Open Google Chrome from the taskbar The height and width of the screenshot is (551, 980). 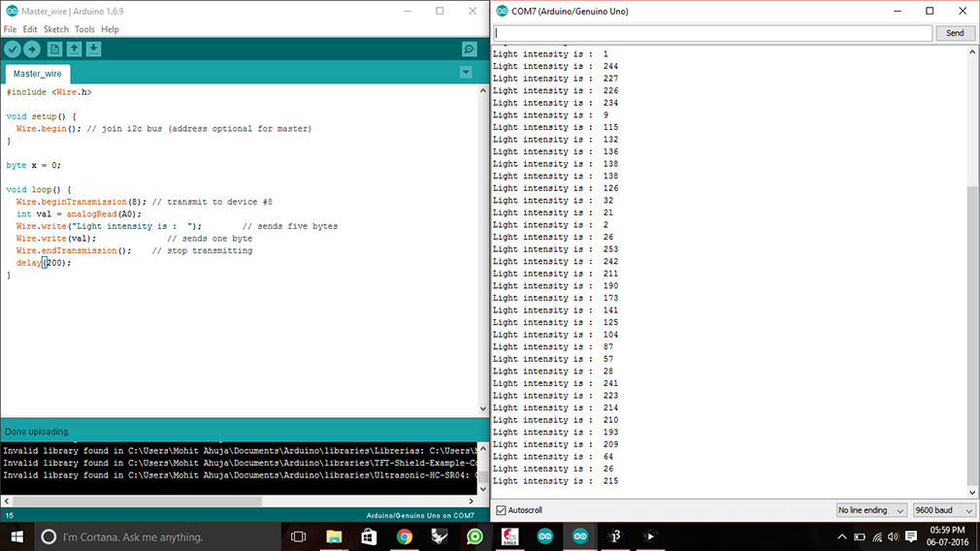[405, 536]
